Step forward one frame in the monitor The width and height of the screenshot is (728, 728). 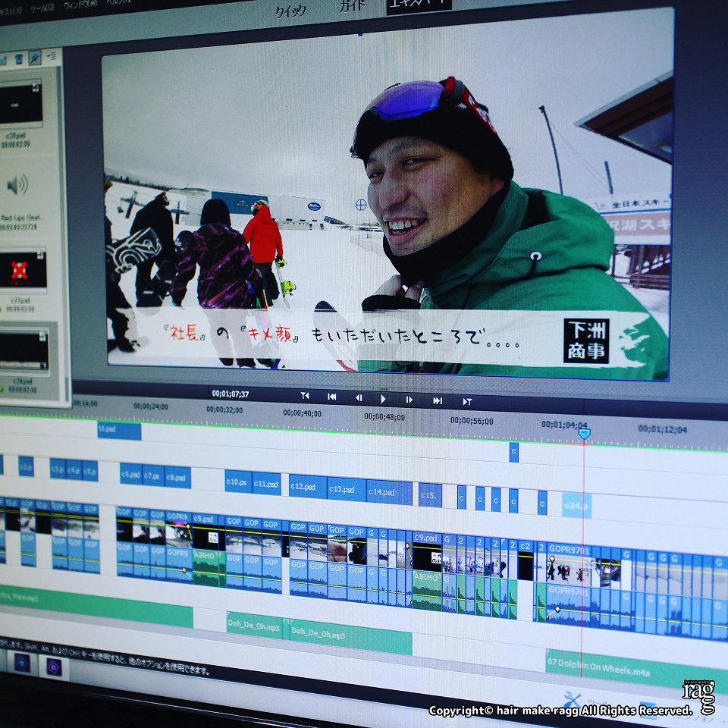[409, 400]
